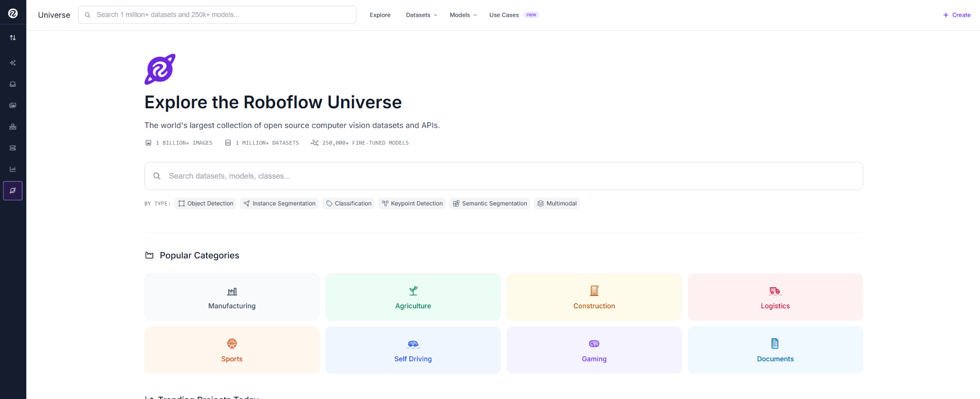Click the '1 MILLION+ DATASETS' stat text
Viewport: 980px width, 399px height.
[267, 143]
